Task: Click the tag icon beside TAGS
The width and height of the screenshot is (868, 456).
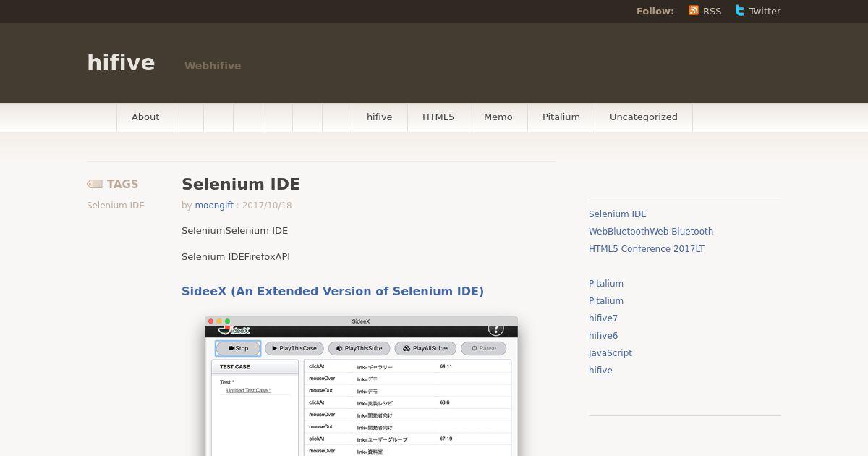Action: tap(95, 184)
